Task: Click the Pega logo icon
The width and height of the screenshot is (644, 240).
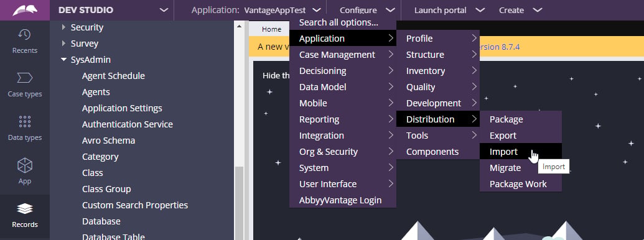Action: click(25, 10)
